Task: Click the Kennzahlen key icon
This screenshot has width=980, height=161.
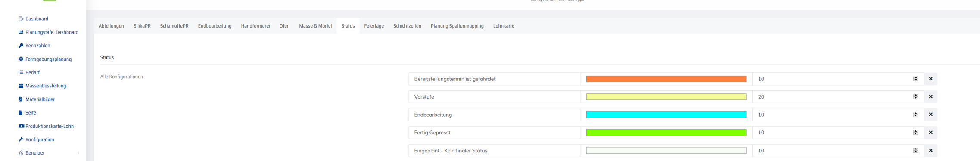Action: [21, 46]
